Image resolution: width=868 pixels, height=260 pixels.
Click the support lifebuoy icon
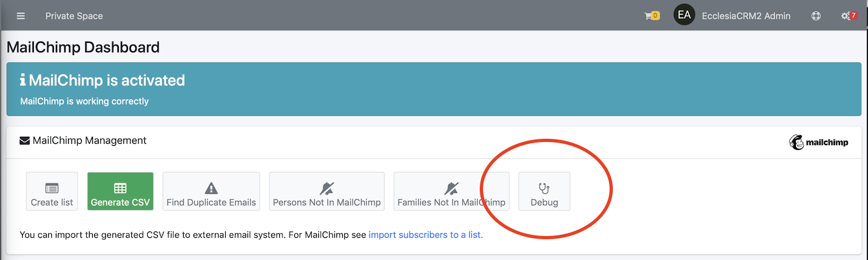816,16
